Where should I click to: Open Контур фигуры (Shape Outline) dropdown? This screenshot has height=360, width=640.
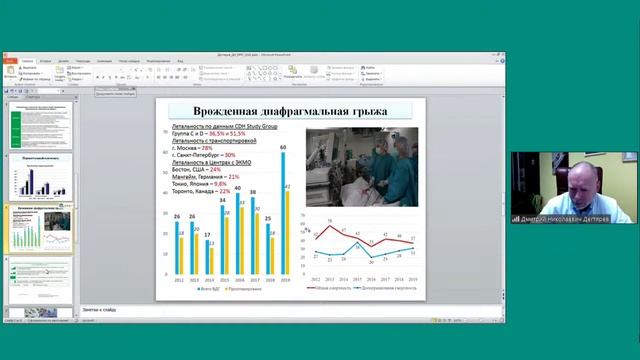point(341,73)
